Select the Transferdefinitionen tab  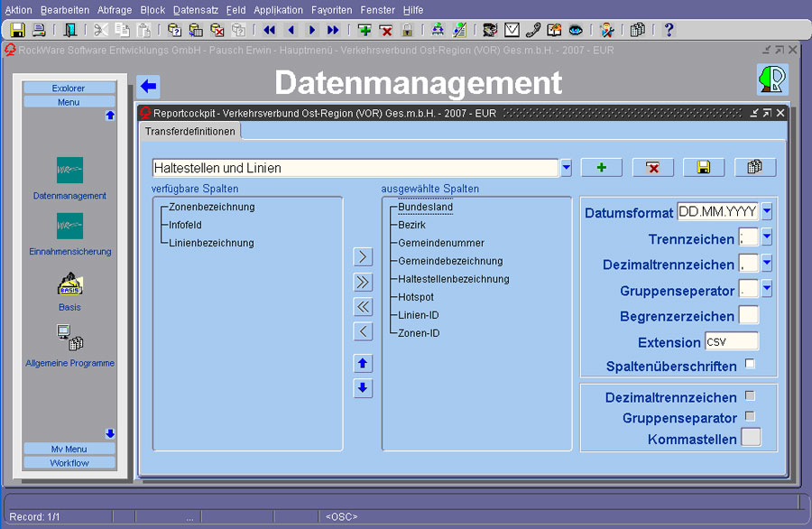[190, 131]
